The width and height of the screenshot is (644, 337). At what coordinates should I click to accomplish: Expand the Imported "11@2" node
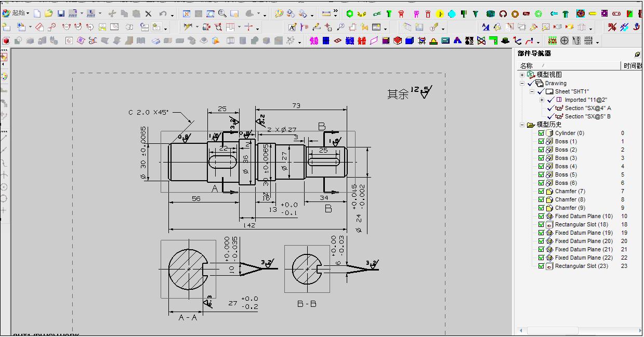[x=542, y=100]
